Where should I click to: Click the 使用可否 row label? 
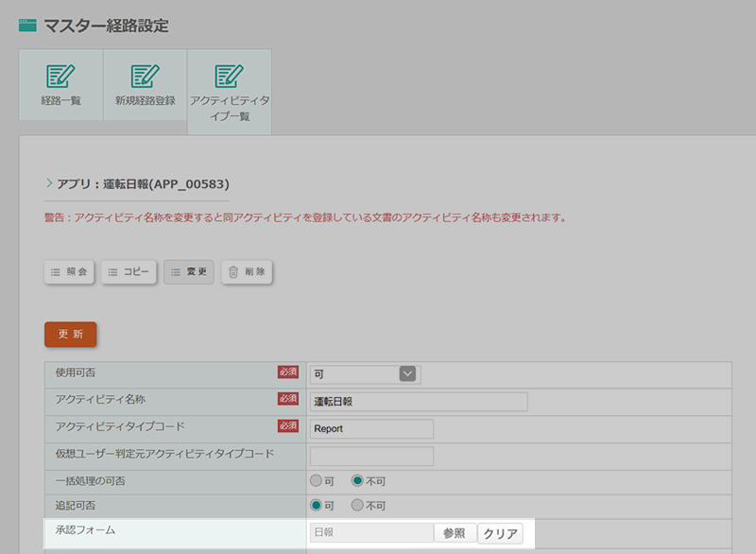76,372
